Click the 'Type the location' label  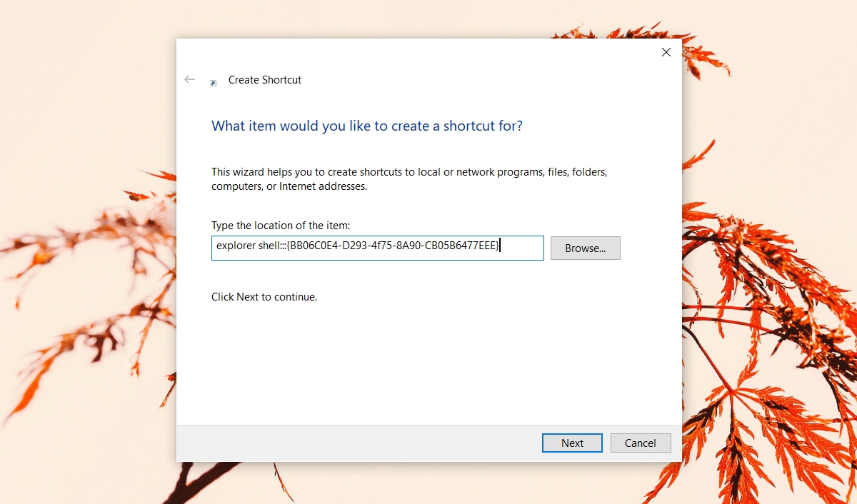[x=281, y=225]
